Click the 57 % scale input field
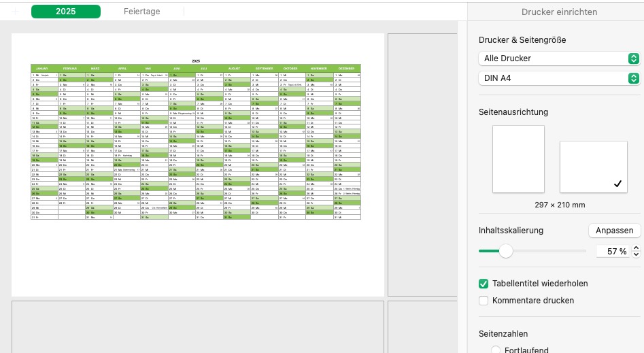The width and height of the screenshot is (644, 353). coord(613,251)
